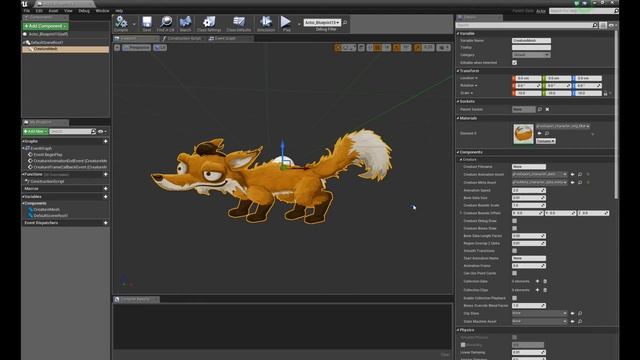Add new item in Functions section
The height and width of the screenshot is (360, 640).
pyautogui.click(x=106, y=174)
